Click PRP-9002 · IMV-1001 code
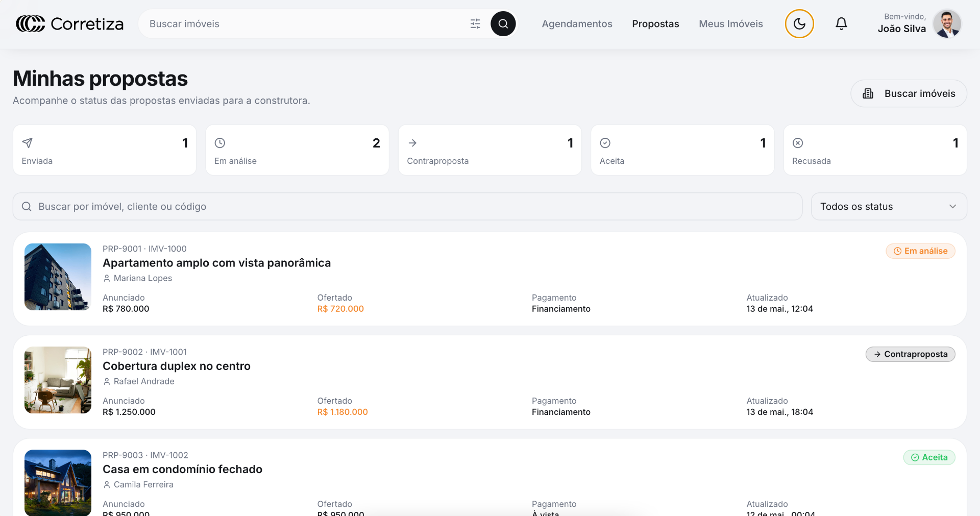Viewport: 980px width, 516px height. click(144, 352)
